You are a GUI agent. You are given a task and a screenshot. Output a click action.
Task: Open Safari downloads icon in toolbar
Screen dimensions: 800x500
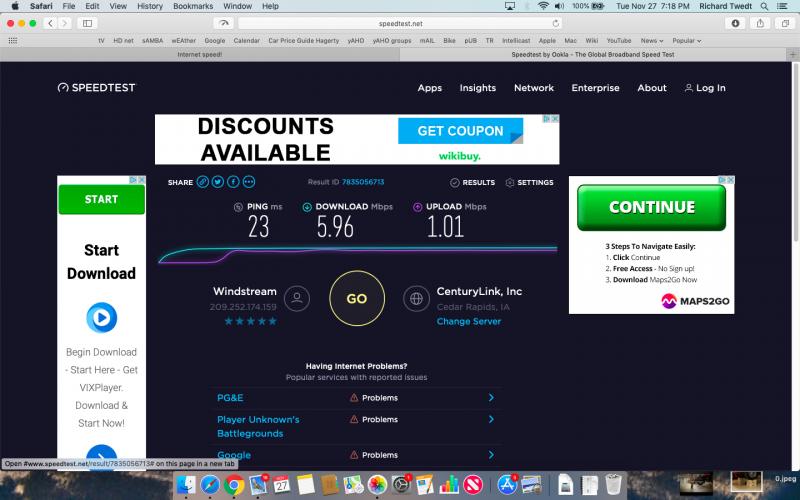736,23
